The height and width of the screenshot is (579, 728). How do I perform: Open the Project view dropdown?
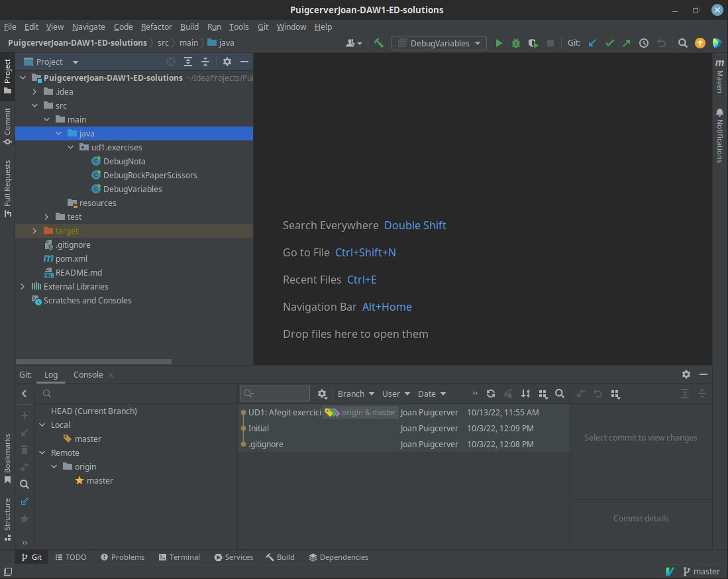[x=51, y=62]
